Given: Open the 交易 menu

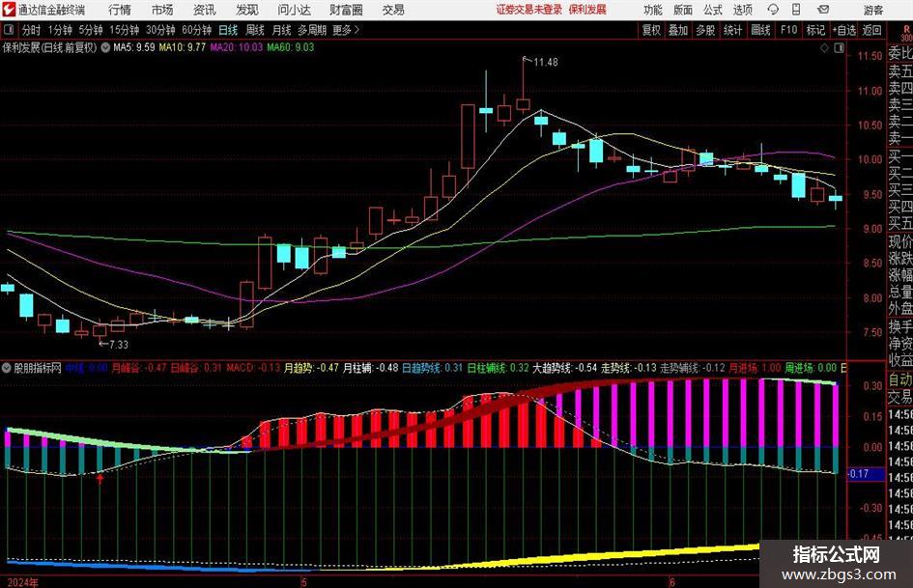Looking at the screenshot, I should click(393, 10).
